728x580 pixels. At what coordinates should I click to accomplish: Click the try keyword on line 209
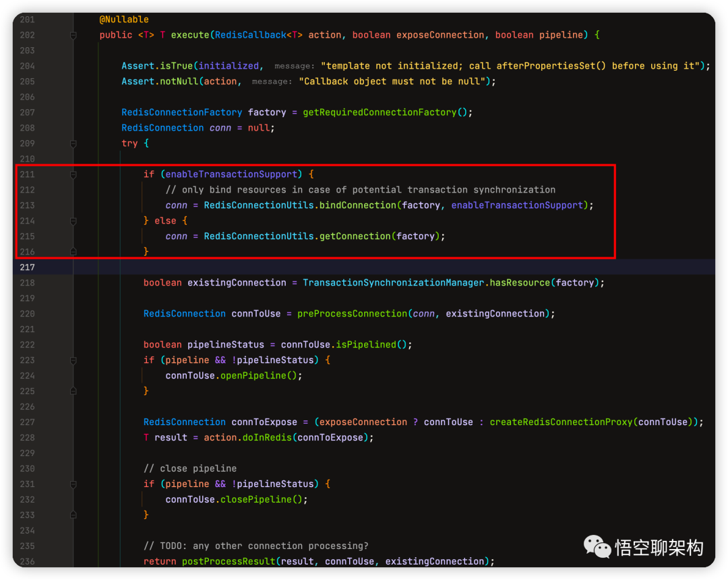(129, 143)
